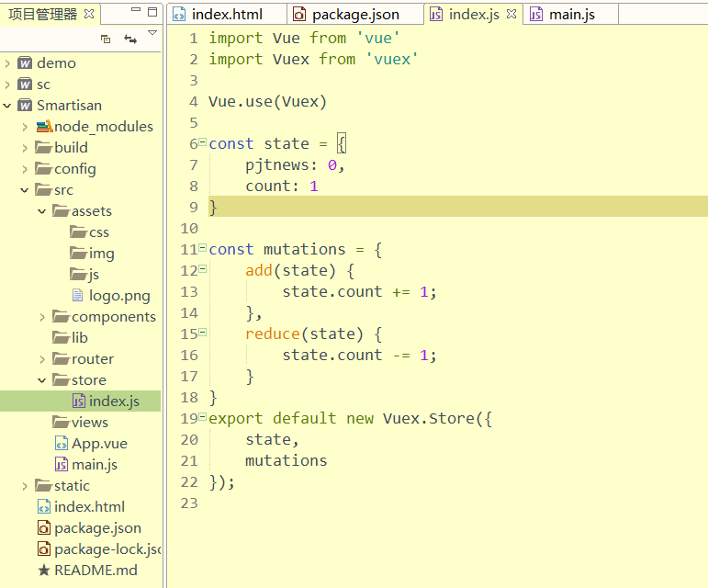
Task: Fold the add(state) function at line 12
Action: point(203,268)
